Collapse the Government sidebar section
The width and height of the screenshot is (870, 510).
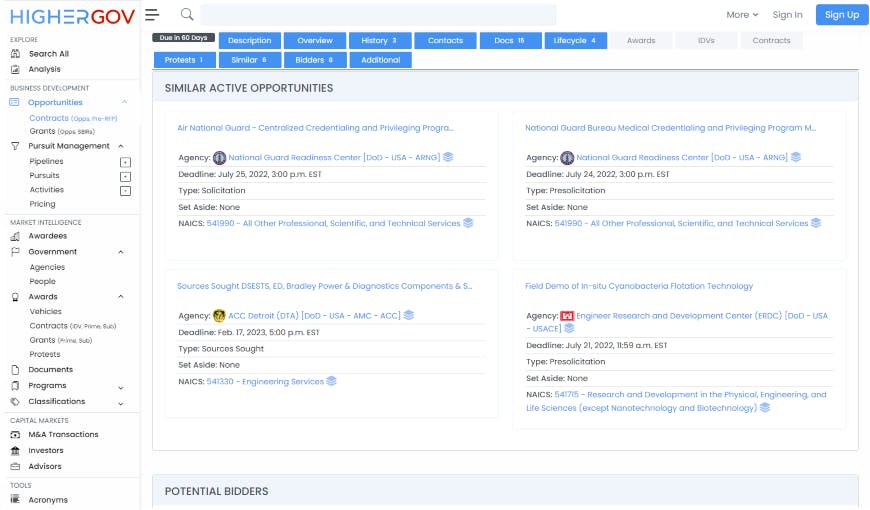pyautogui.click(x=121, y=252)
